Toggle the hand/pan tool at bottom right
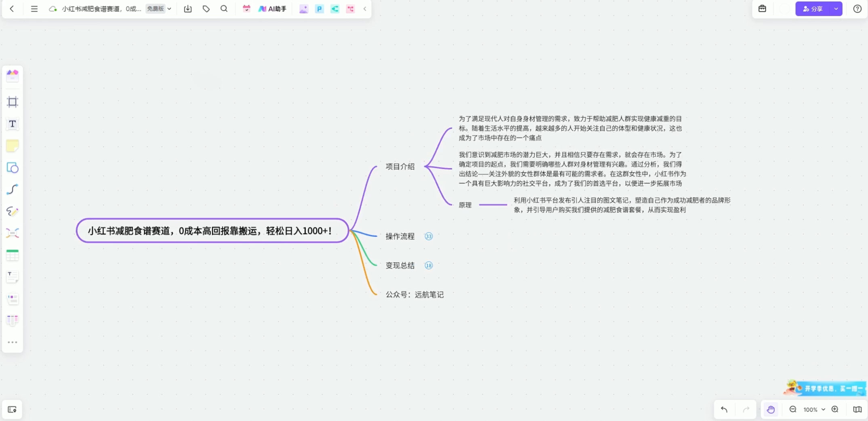The height and width of the screenshot is (421, 868). pyautogui.click(x=771, y=409)
